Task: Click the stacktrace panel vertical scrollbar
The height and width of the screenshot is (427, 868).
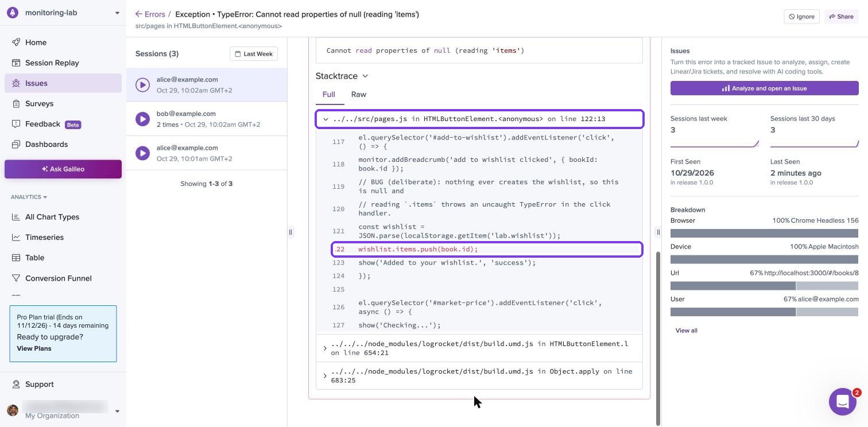Action: point(658,339)
